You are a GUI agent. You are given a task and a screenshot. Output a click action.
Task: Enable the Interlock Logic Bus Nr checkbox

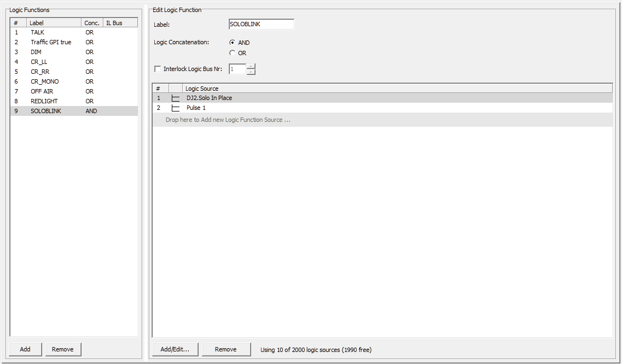point(158,68)
